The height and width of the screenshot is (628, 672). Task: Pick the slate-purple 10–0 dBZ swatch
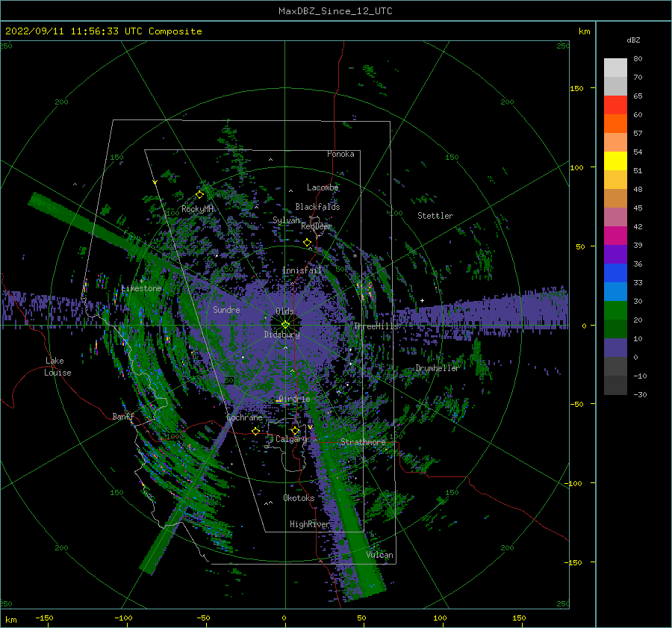point(615,348)
